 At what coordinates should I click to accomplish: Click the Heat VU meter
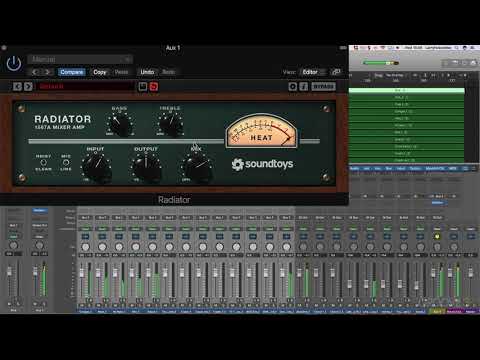pyautogui.click(x=261, y=131)
